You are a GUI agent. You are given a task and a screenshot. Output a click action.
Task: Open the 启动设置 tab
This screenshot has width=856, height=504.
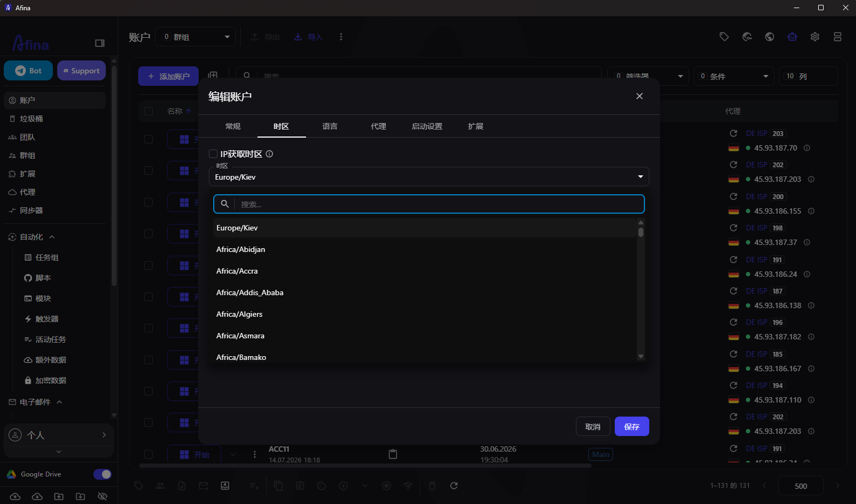click(427, 126)
